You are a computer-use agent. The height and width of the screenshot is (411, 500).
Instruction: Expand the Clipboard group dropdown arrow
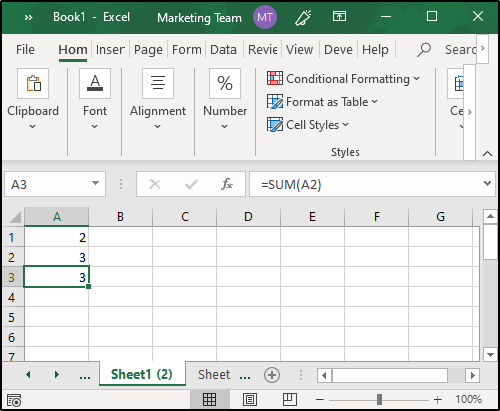tap(32, 126)
